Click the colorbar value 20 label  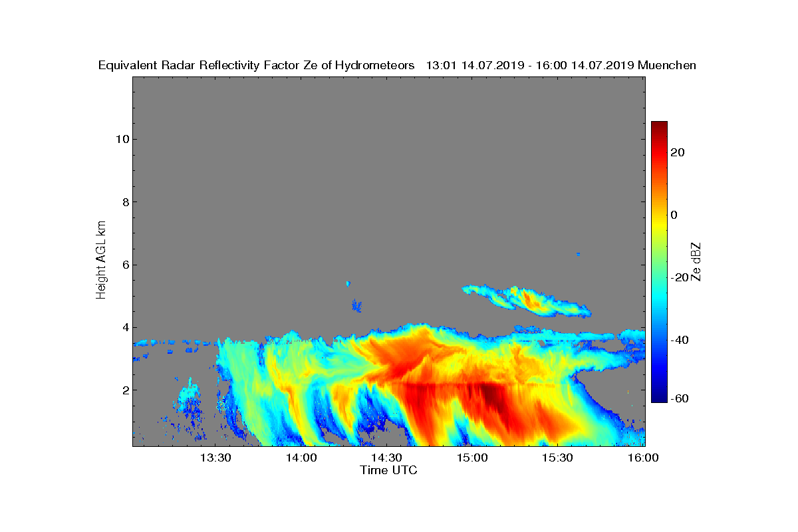pos(678,152)
